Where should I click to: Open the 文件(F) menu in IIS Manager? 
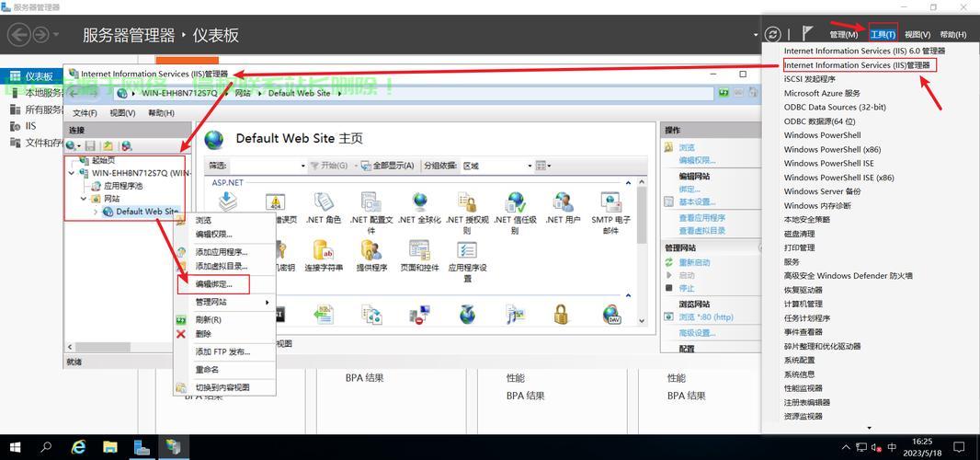(x=85, y=113)
